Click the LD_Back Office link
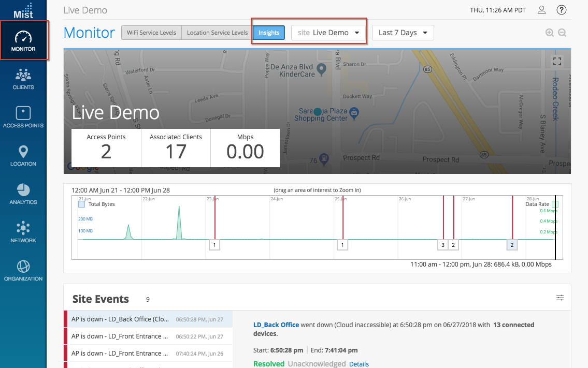 point(276,325)
